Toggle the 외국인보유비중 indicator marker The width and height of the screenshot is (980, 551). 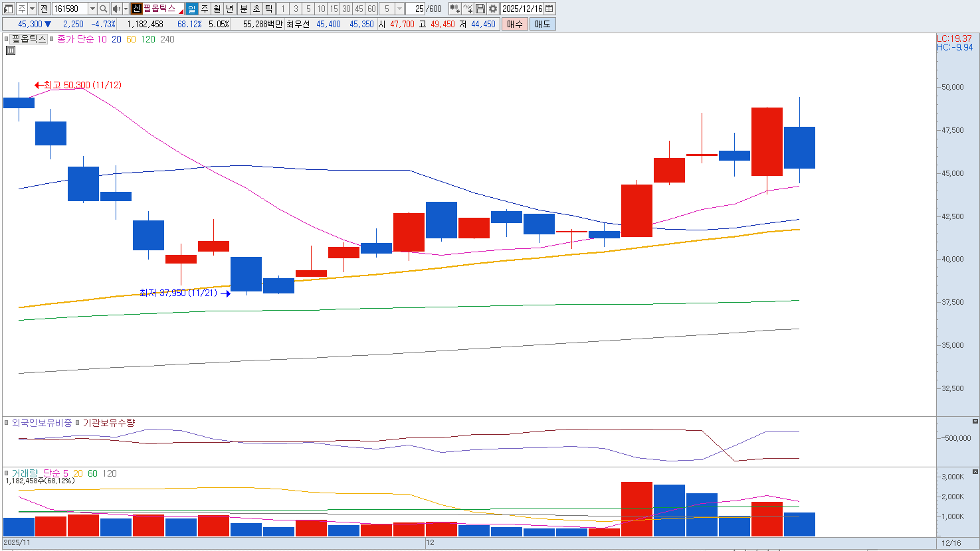(7, 423)
